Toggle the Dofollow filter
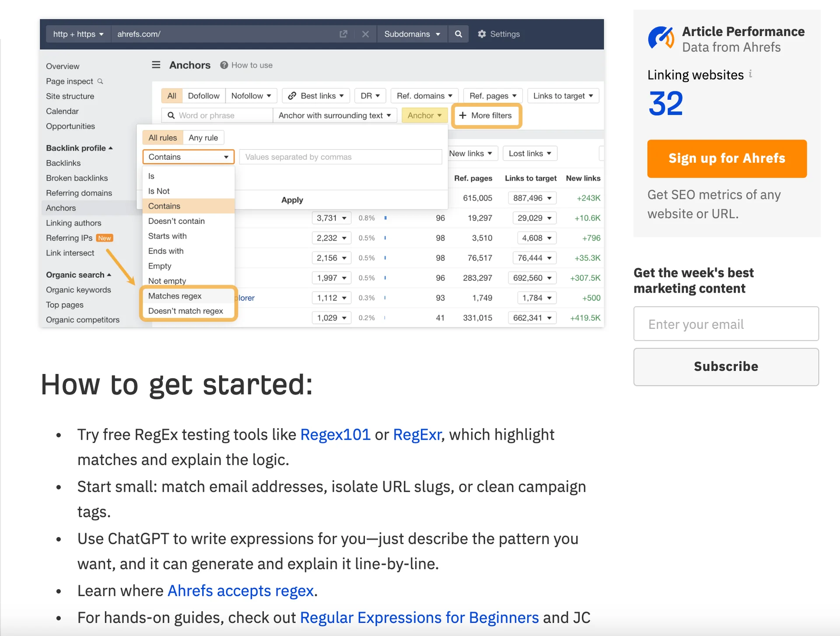Image resolution: width=840 pixels, height=636 pixels. [203, 95]
